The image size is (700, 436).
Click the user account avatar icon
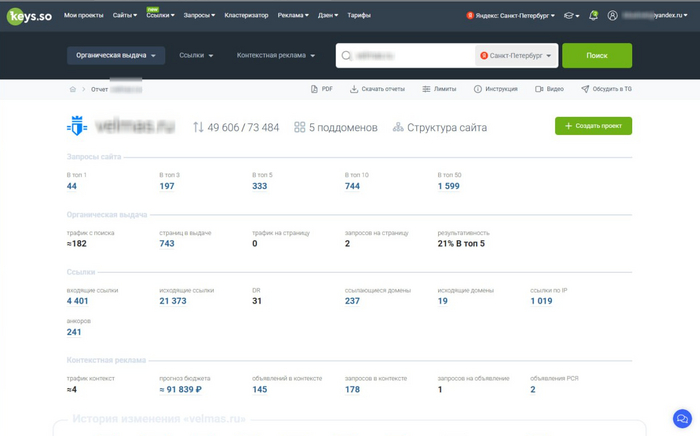pos(612,16)
